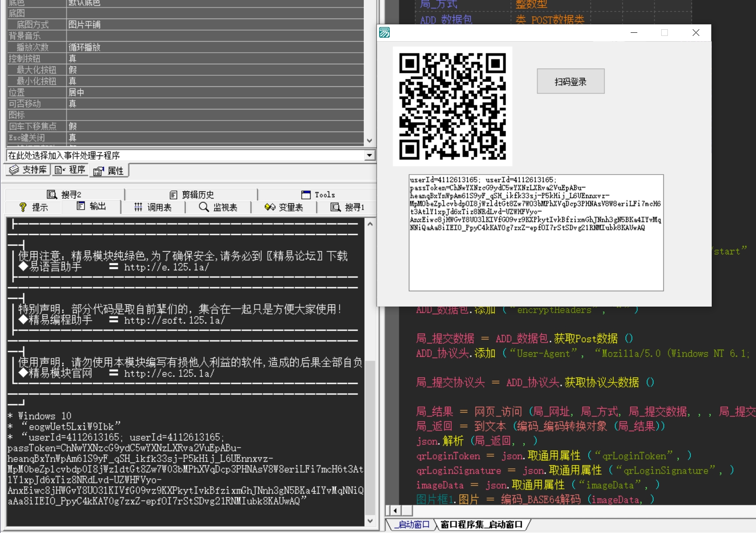Select the 底图方式 property row
Screen dimensions: 756x533
click(185, 24)
